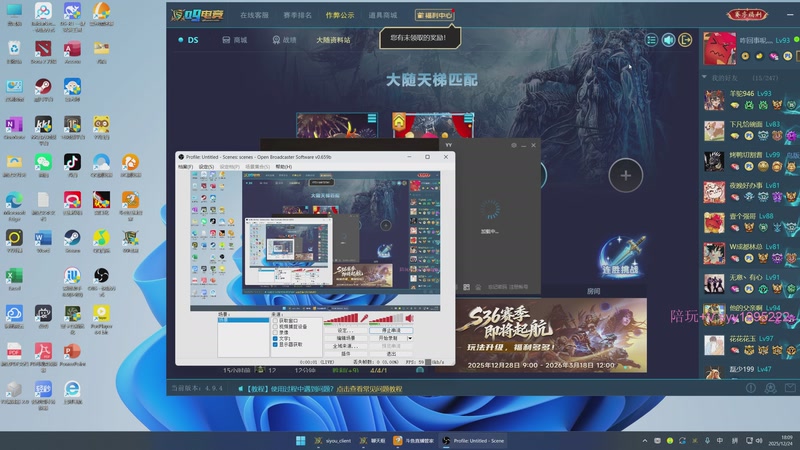Mute the desktop speaker icon in OBS
Viewport: 800px width, 450px height.
[x=409, y=318]
